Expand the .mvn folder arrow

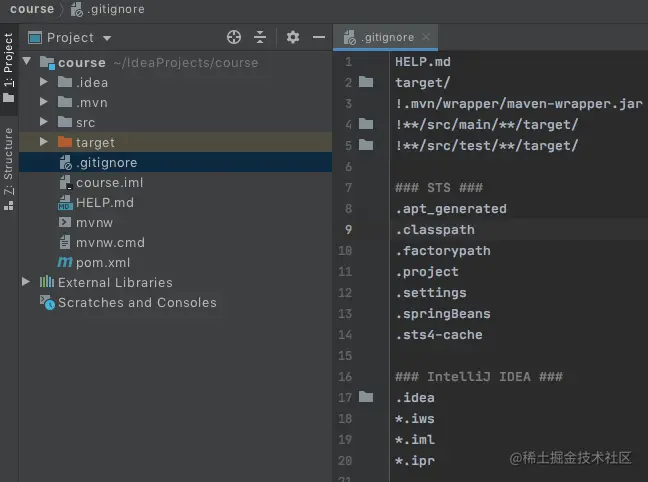click(44, 102)
